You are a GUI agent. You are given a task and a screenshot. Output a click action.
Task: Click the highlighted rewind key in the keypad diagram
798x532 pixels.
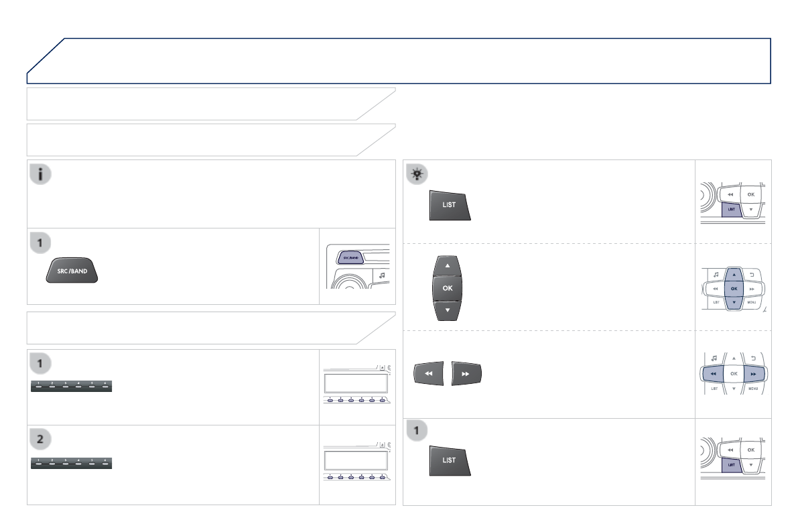click(x=714, y=374)
